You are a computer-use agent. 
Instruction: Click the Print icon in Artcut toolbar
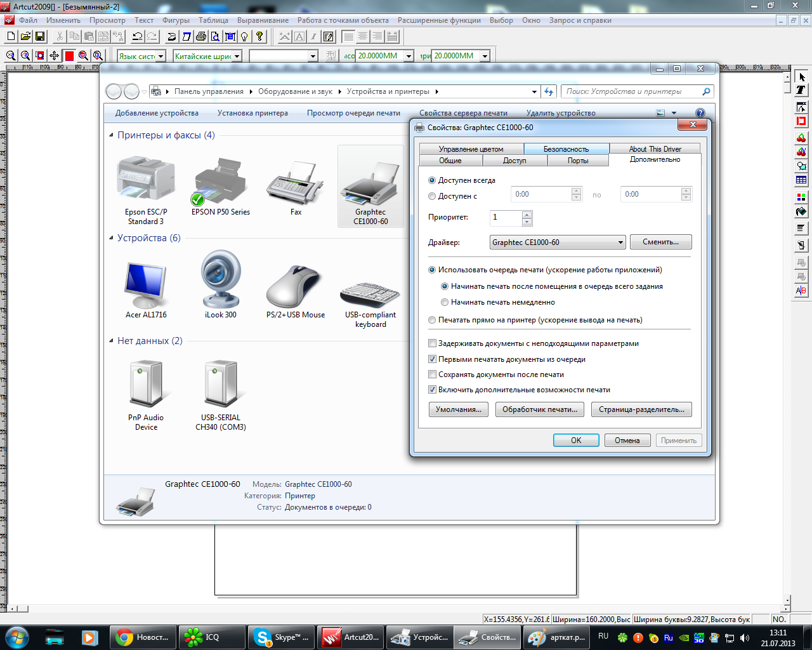point(201,37)
